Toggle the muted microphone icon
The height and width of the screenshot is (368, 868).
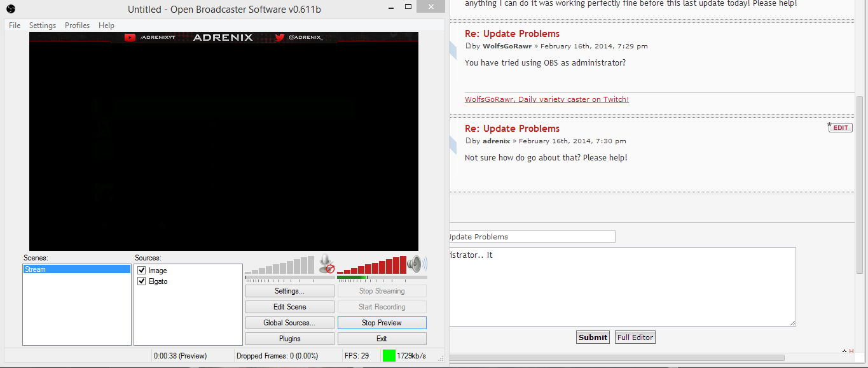pyautogui.click(x=326, y=264)
